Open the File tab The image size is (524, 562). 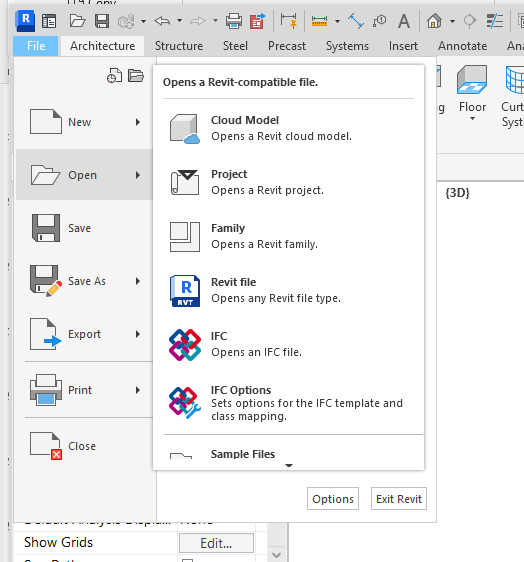36,46
